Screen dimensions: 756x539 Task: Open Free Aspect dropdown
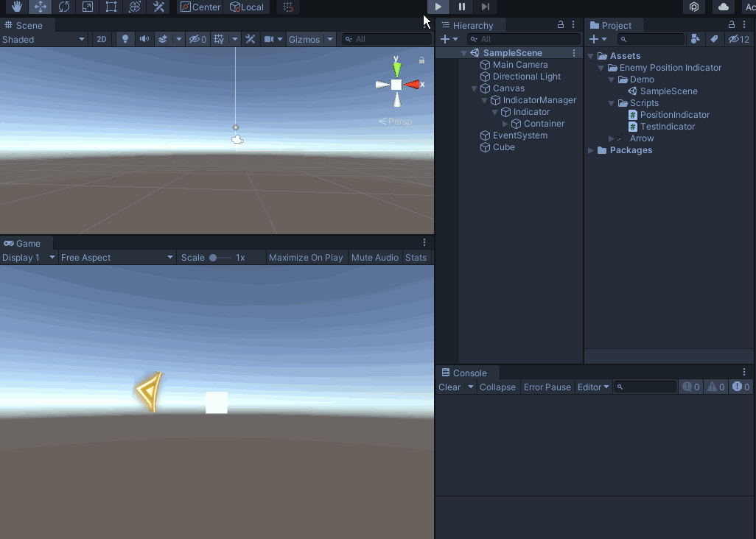116,258
